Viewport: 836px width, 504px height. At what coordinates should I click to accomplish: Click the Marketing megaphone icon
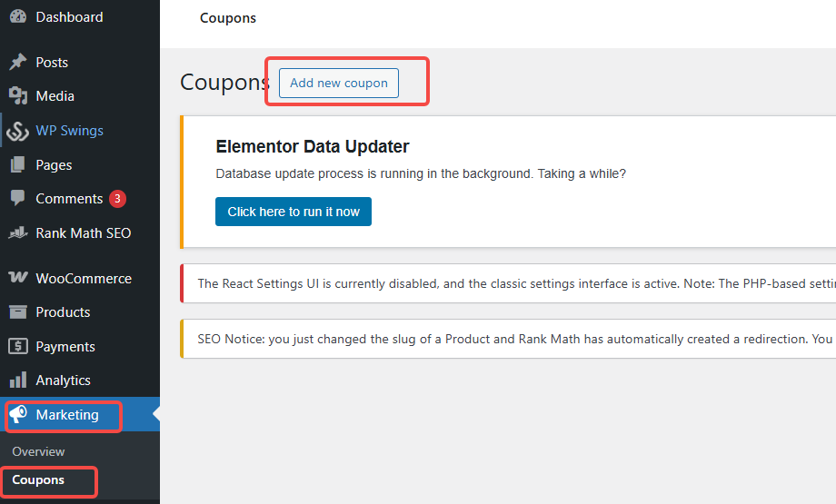pyautogui.click(x=18, y=414)
